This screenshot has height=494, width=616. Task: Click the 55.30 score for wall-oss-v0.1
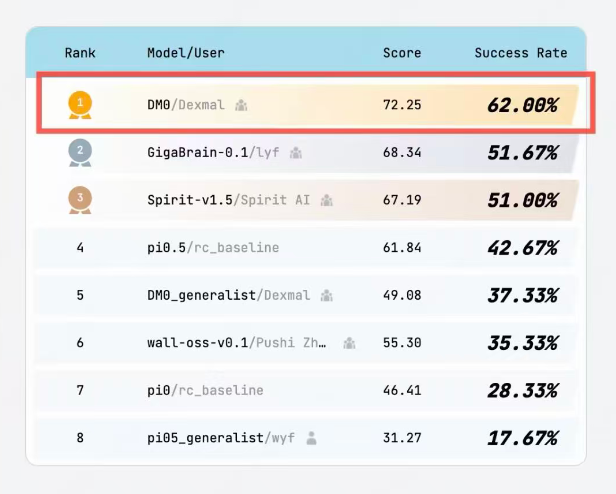coord(402,343)
